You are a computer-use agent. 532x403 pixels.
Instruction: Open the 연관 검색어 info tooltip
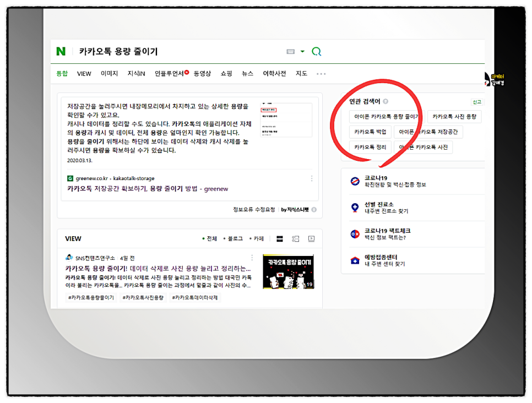pos(386,101)
